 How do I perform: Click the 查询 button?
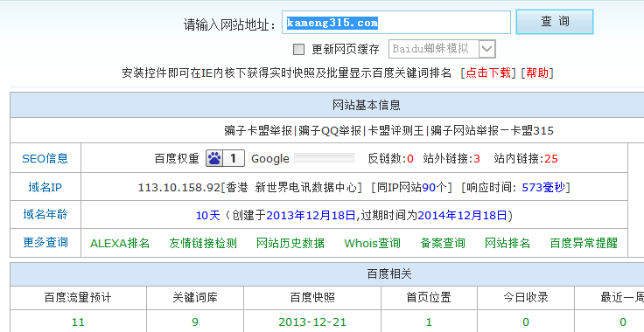555,22
